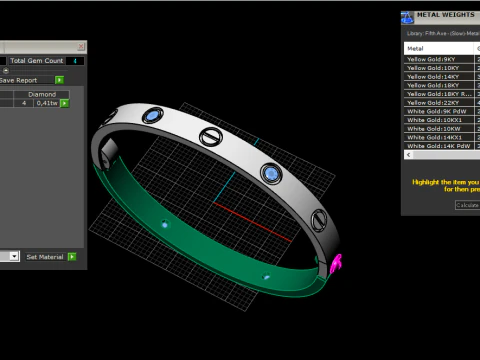Click the Set Material button
480x360 pixels.
pyautogui.click(x=45, y=257)
